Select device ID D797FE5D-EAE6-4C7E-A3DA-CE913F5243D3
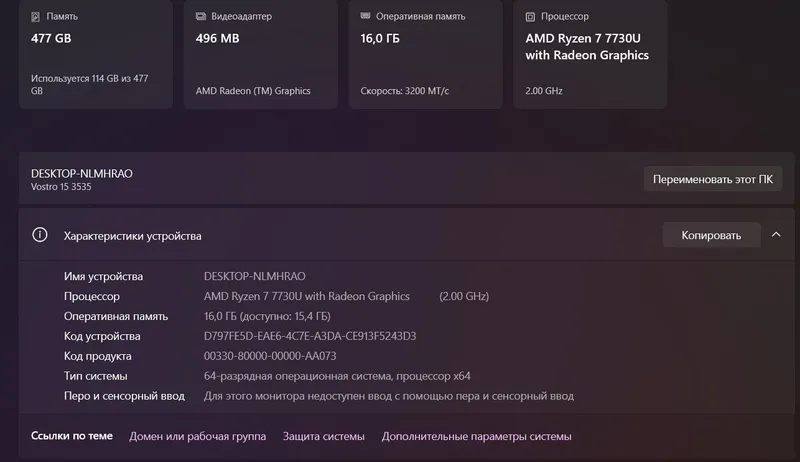Screen dimensions: 800x462 point(310,336)
